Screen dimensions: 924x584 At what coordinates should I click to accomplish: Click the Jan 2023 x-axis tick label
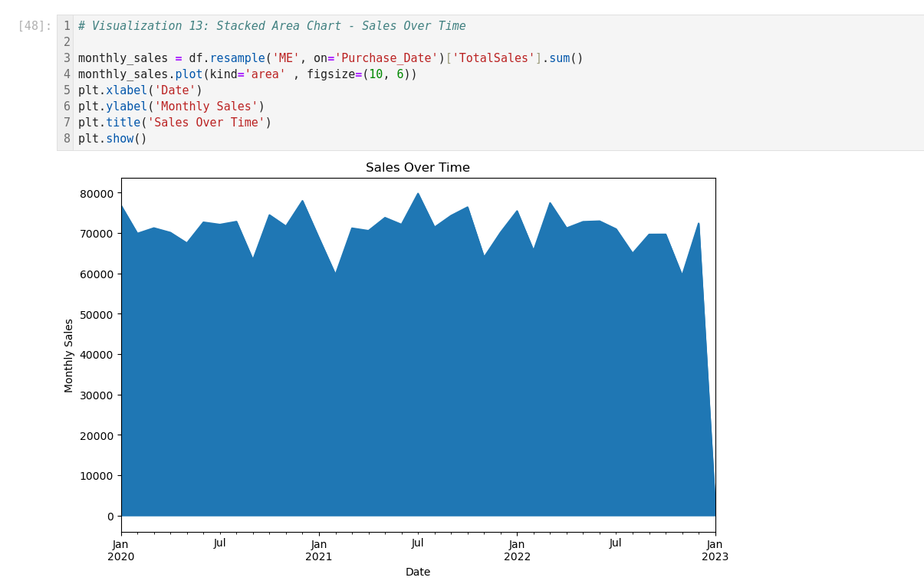(715, 550)
